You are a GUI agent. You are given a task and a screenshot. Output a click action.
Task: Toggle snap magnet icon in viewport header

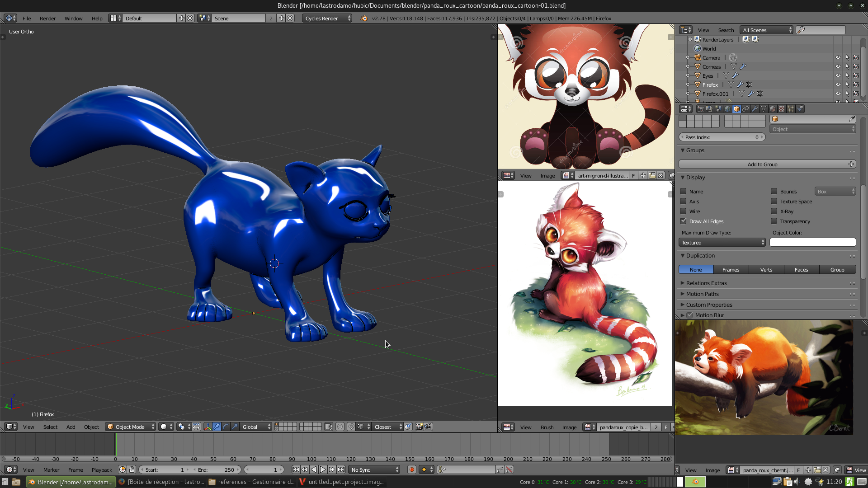pos(351,427)
